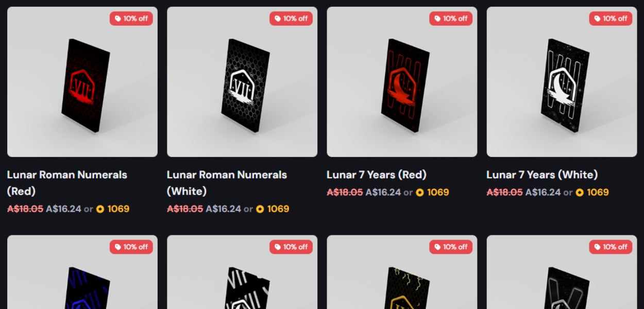Click 10% off tag on Lunar 7 Years Red
Screen dimensions: 644x309
point(451,19)
